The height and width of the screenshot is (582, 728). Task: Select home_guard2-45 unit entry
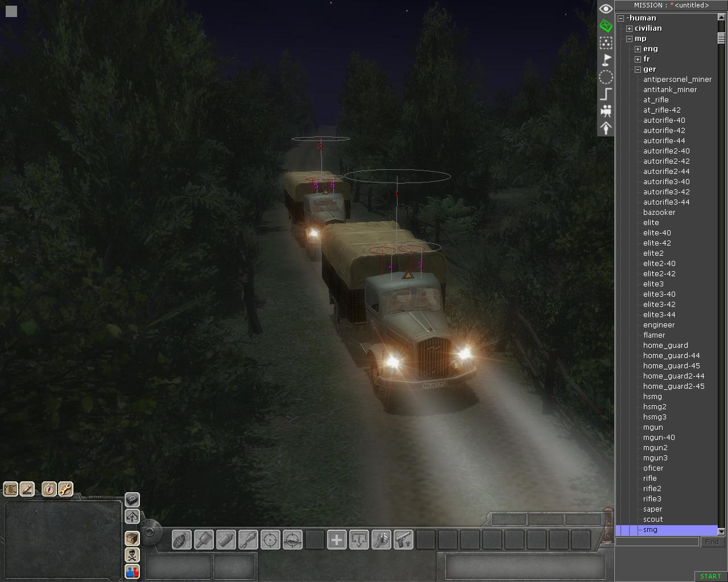click(x=674, y=386)
